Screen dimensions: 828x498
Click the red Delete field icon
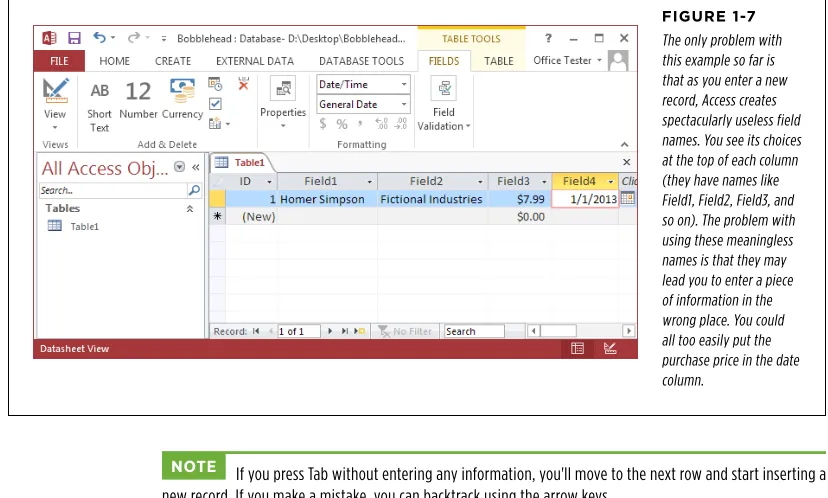tap(243, 84)
